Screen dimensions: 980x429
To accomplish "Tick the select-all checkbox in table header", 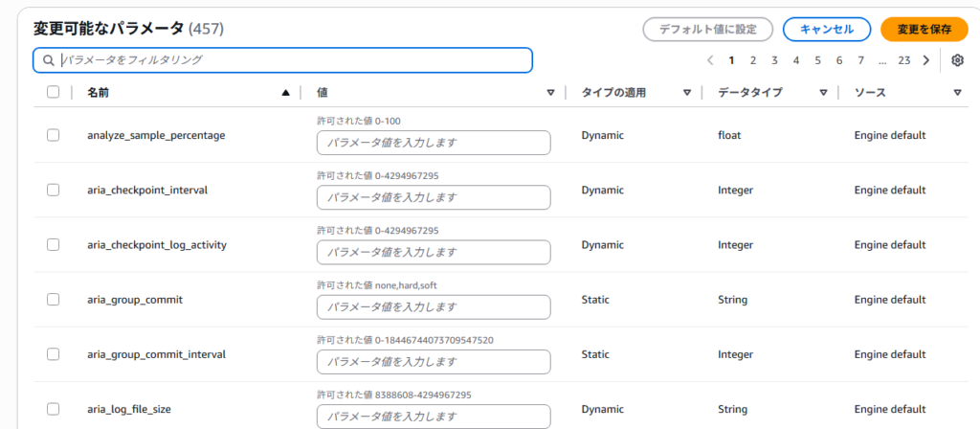I will (54, 93).
